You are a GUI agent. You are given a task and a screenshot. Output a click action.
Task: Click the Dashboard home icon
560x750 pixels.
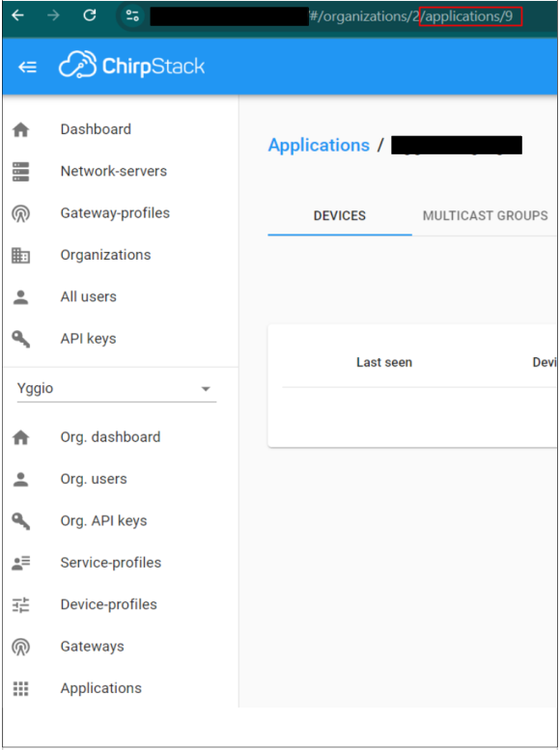pyautogui.click(x=20, y=129)
